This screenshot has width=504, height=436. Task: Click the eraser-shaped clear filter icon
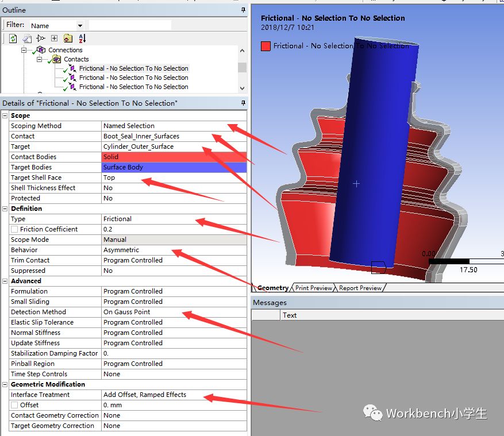27,38
